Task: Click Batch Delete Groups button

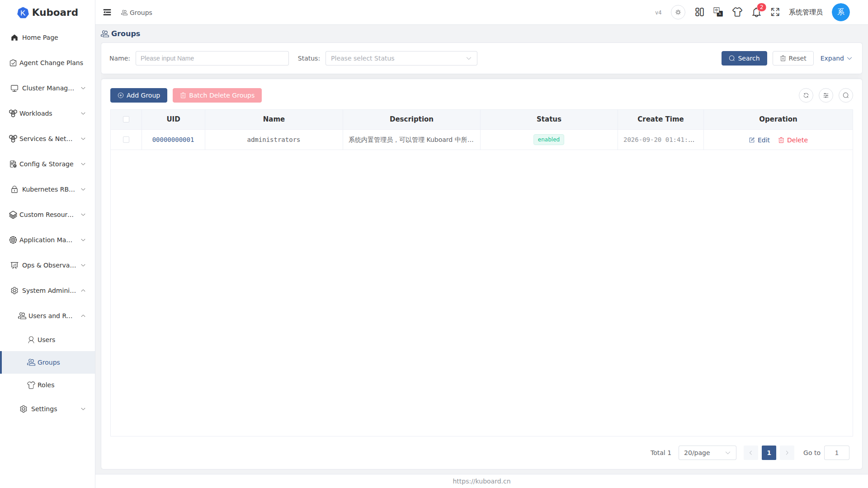Action: [217, 95]
